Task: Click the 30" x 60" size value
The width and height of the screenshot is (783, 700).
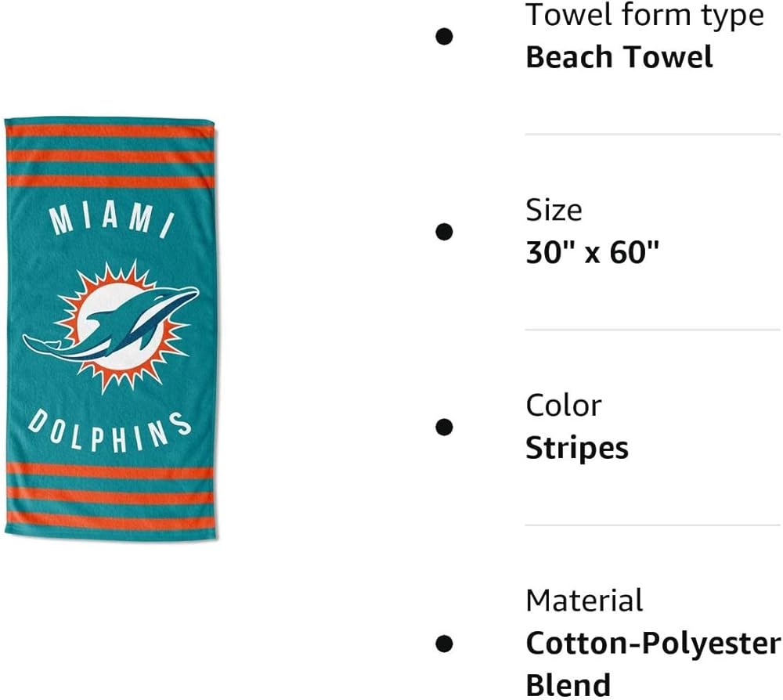Action: [x=592, y=252]
